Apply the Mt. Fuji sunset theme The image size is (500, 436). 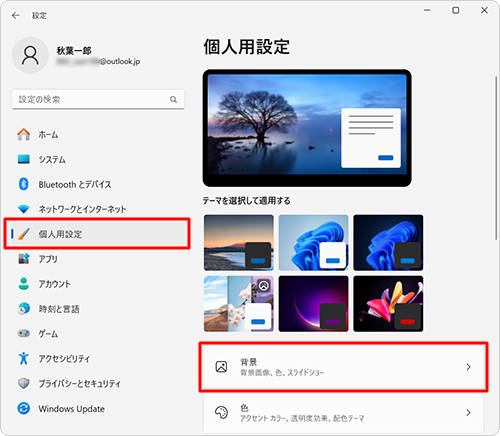tap(239, 243)
